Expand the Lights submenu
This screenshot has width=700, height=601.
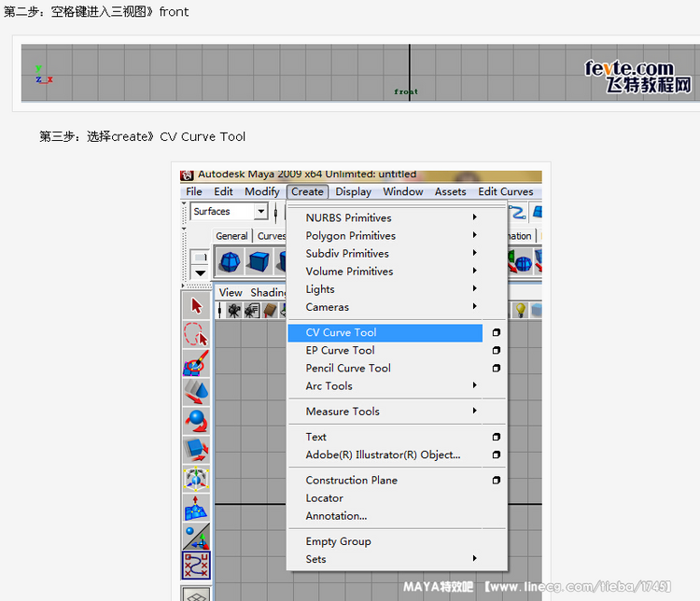(x=475, y=288)
